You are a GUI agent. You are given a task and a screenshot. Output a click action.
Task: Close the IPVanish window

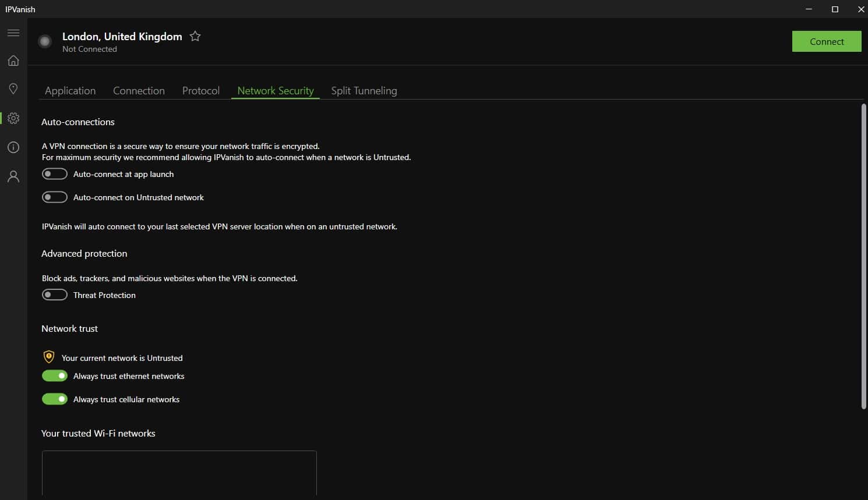point(860,9)
